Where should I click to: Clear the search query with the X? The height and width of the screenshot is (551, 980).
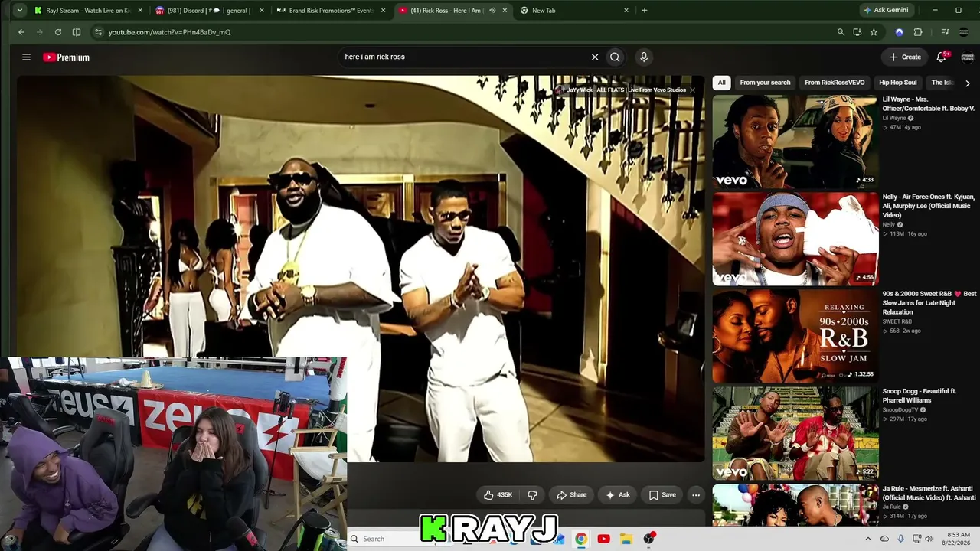click(595, 57)
